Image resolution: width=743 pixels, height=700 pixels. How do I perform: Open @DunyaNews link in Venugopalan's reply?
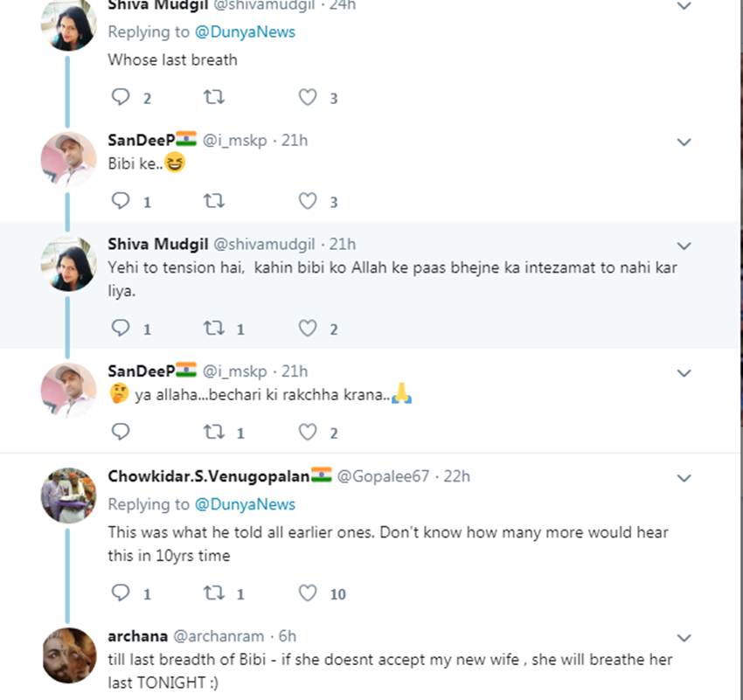pyautogui.click(x=245, y=504)
